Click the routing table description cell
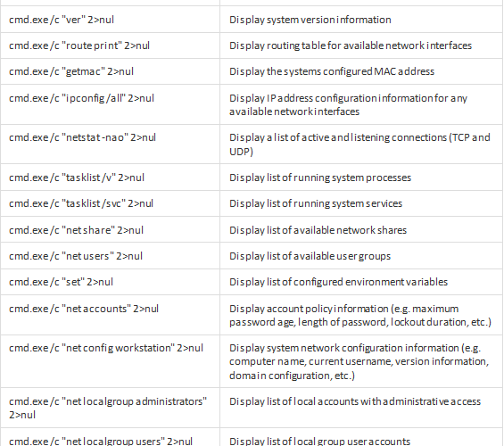The height and width of the screenshot is (446, 504). (x=361, y=45)
